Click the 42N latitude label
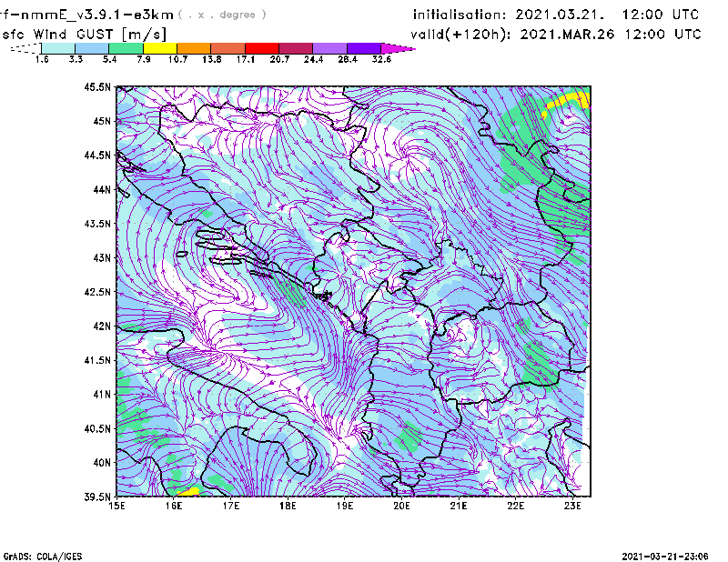Screen dimensions: 728x562 tap(102, 326)
